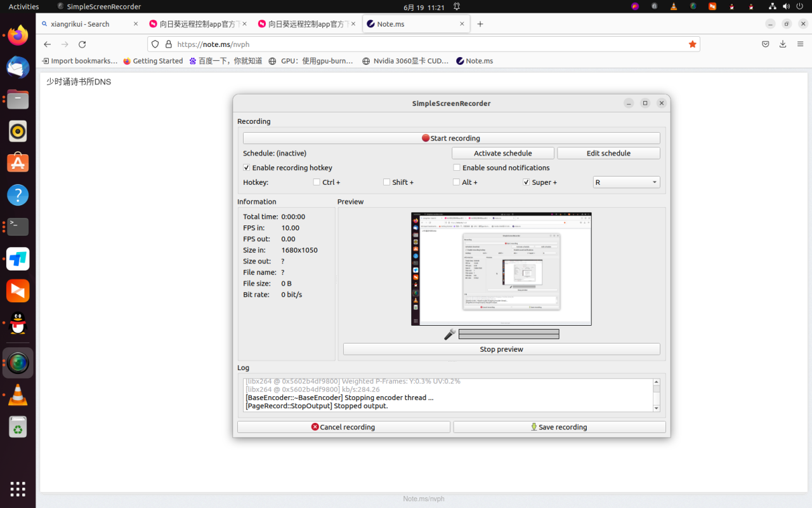Open the Note.ms bookmark in toolbar
This screenshot has height=508, width=812.
click(475, 61)
